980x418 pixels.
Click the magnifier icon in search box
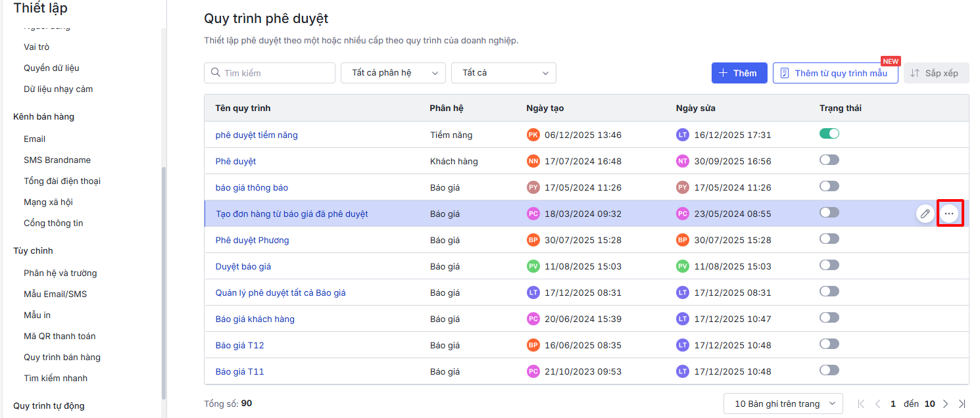[x=215, y=73]
